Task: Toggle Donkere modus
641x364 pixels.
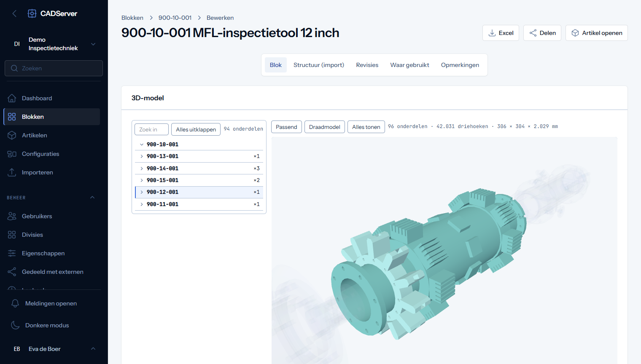Action: click(54, 325)
